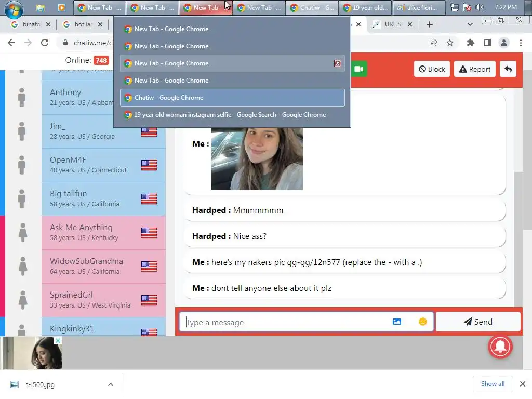532x399 pixels.
Task: Open the Windows Start orb
Action: [x=14, y=8]
